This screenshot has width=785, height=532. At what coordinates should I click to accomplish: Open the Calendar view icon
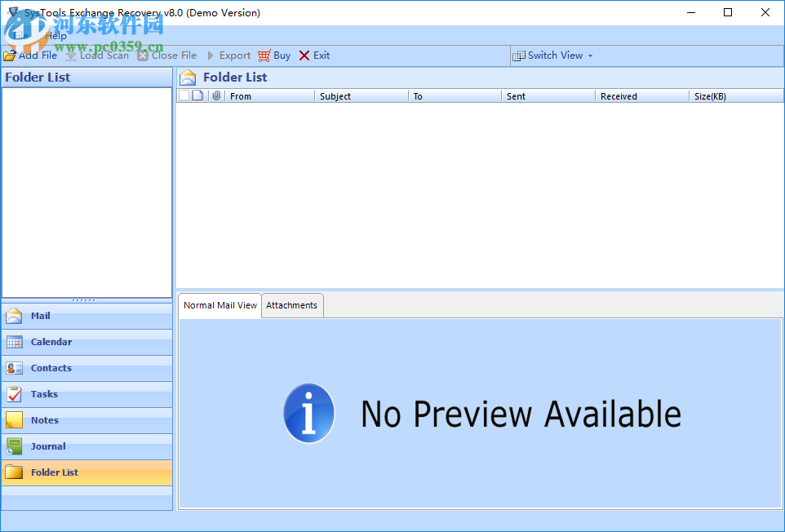(x=14, y=342)
